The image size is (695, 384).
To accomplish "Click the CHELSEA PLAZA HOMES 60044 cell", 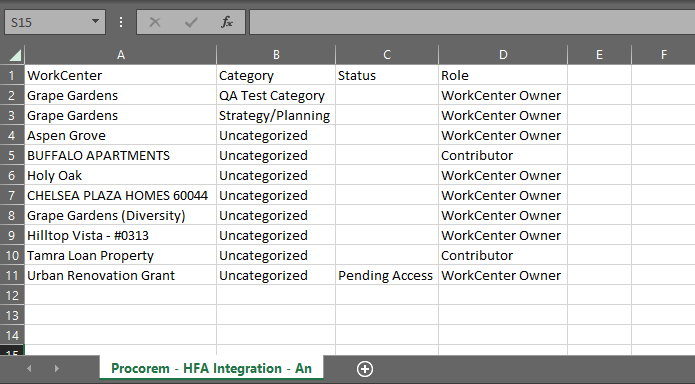I will [x=121, y=196].
